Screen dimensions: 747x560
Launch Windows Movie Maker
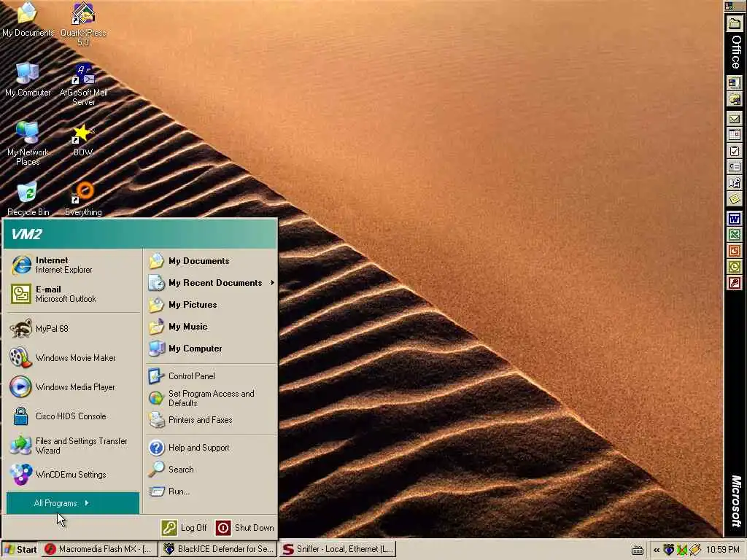[73, 357]
